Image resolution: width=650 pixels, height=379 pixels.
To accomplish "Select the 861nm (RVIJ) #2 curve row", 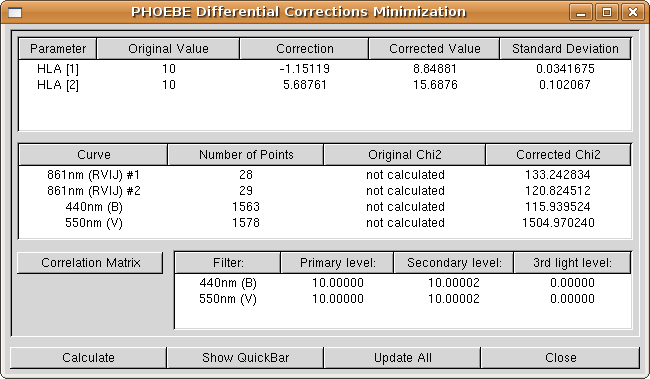I will [325, 191].
